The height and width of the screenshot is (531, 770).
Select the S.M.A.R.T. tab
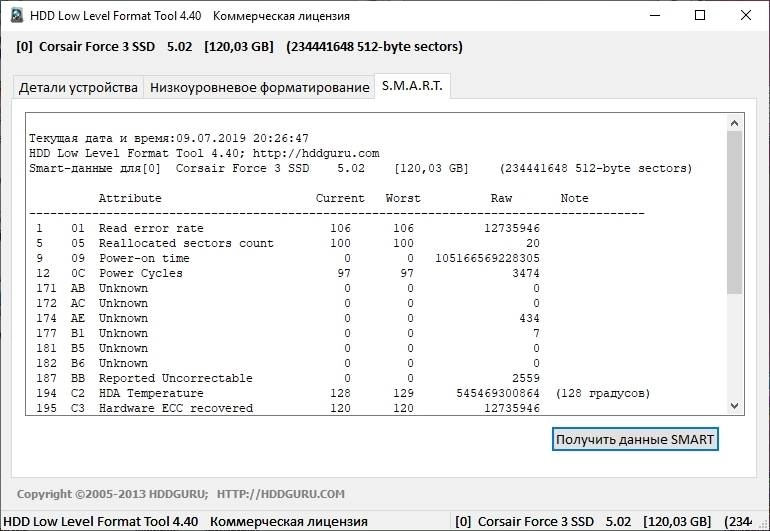pyautogui.click(x=412, y=86)
